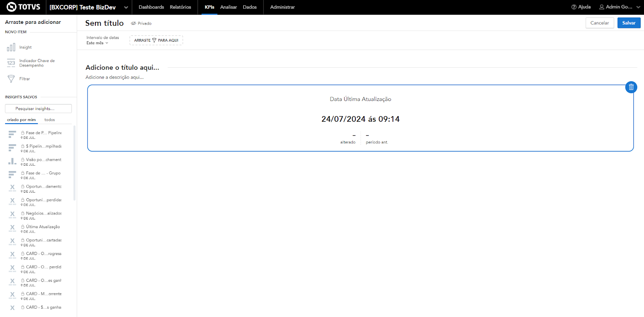644x317 pixels.
Task: Cancel the dashboard edit
Action: coord(600,23)
